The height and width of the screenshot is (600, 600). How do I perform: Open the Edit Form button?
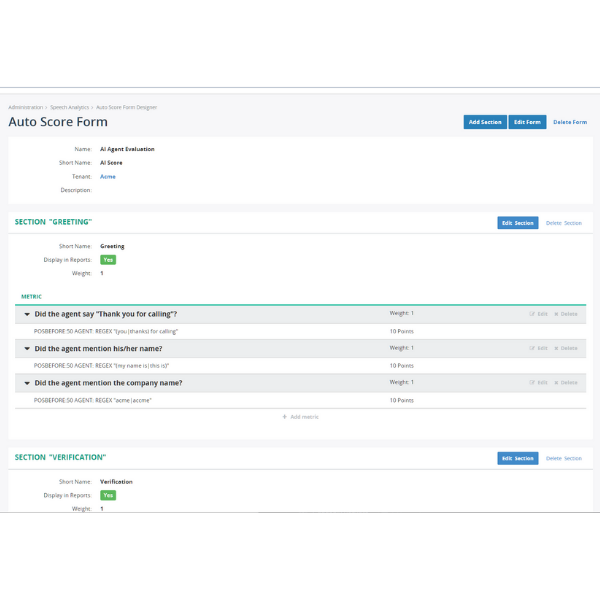point(527,122)
